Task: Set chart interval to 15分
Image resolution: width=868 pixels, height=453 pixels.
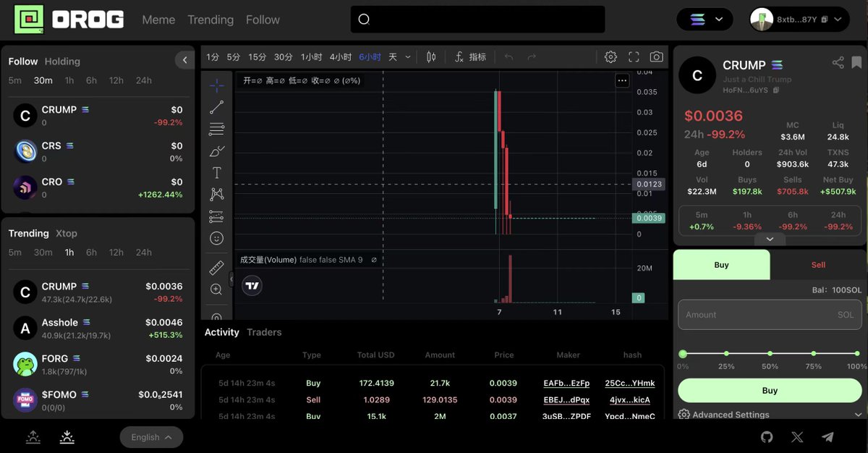Action: pos(258,57)
